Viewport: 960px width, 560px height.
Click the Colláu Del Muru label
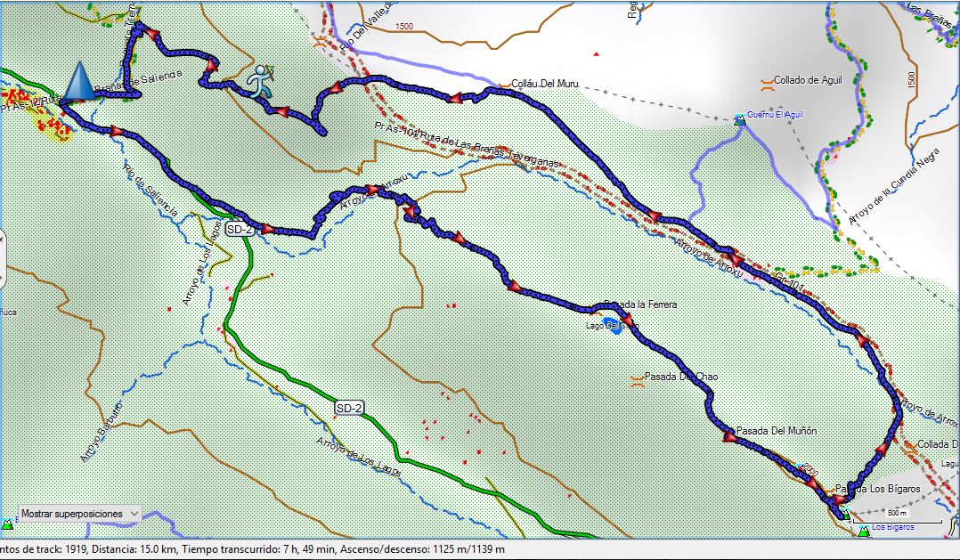(x=544, y=83)
